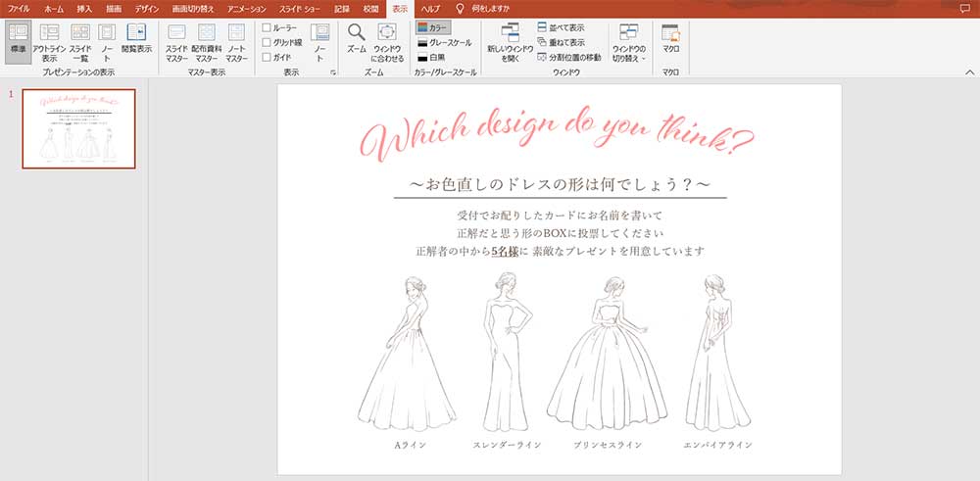Open 新しいウィンドウを開く new window
The width and height of the screenshot is (980, 481).
tap(510, 39)
